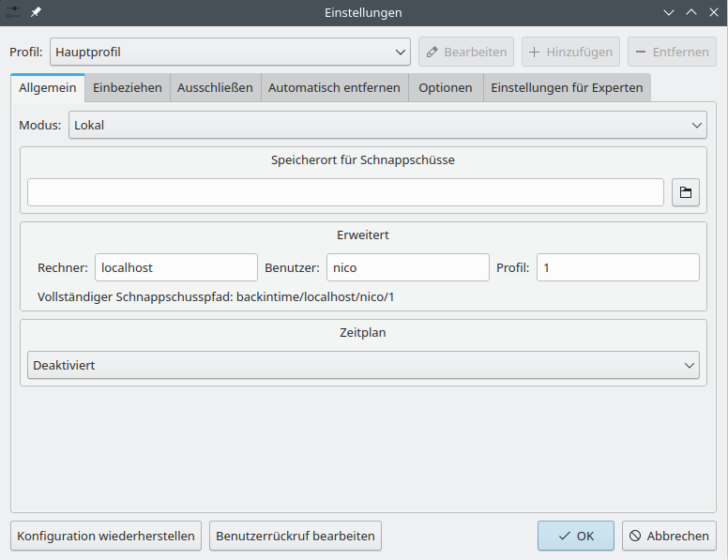Confirm settings with the OK button
Screen dimensions: 728x560
pyautogui.click(x=576, y=536)
